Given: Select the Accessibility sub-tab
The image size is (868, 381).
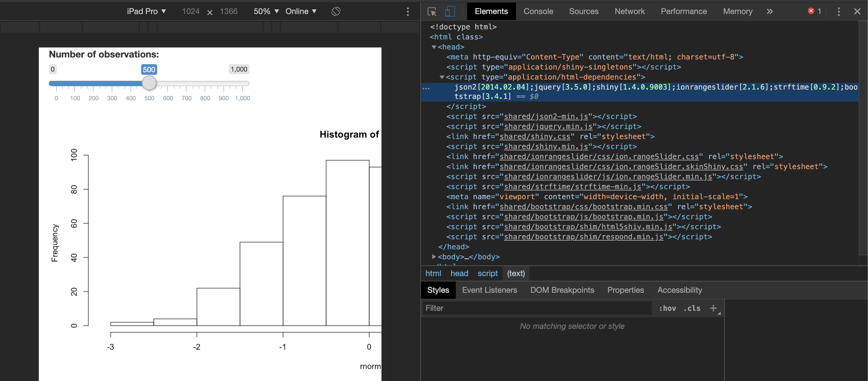Looking at the screenshot, I should (x=680, y=290).
